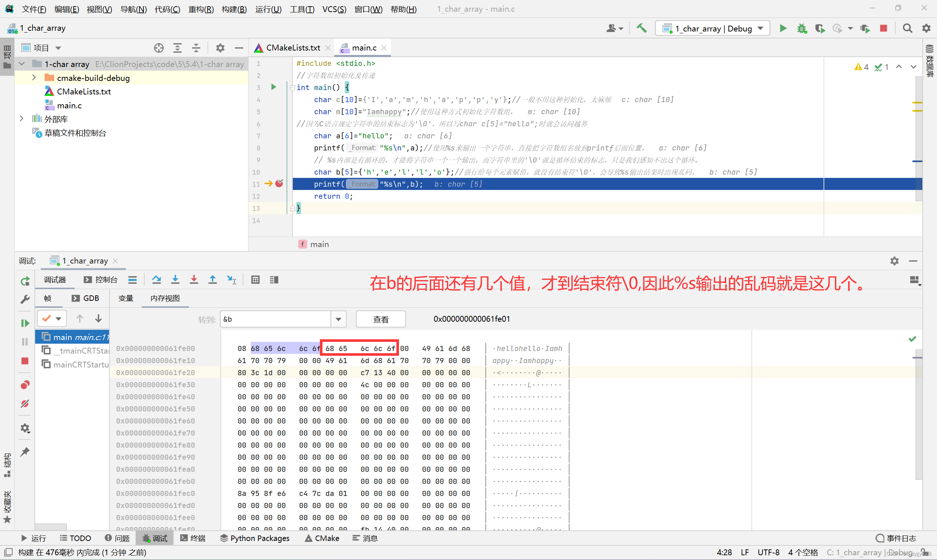
Task: Click the Build hammer icon
Action: 642,28
